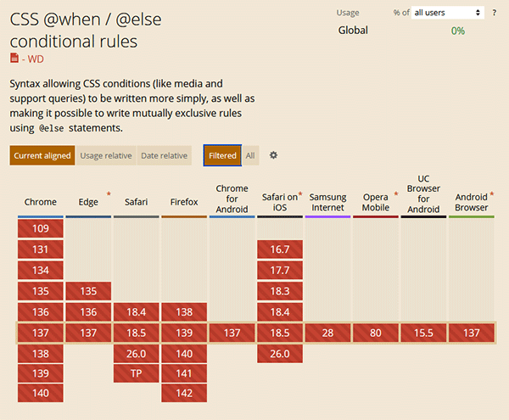Click the asterisk note on Android Browser
Image resolution: width=509 pixels, height=420 pixels.
pyautogui.click(x=492, y=195)
